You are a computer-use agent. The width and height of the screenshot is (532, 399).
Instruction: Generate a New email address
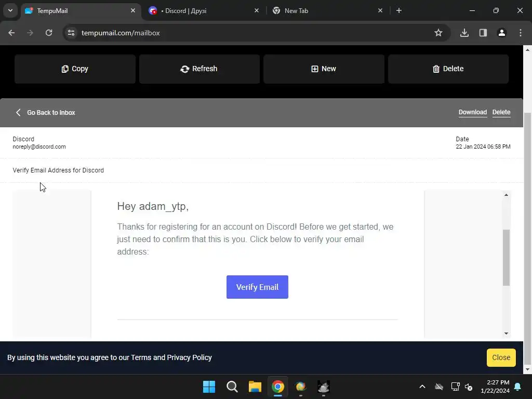324,69
